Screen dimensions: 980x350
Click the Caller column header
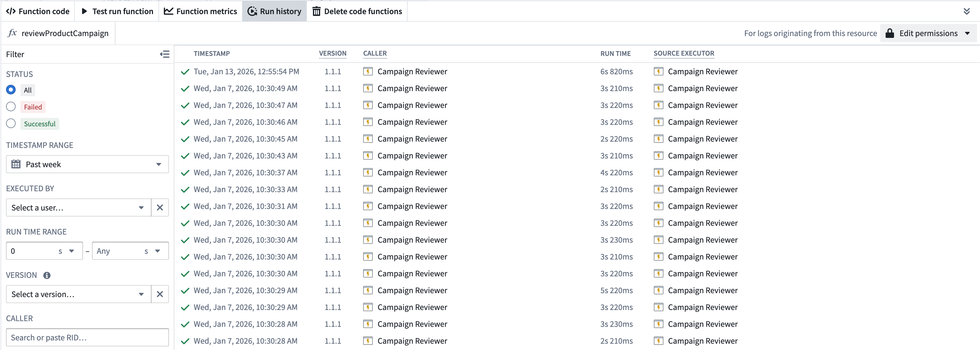point(375,53)
